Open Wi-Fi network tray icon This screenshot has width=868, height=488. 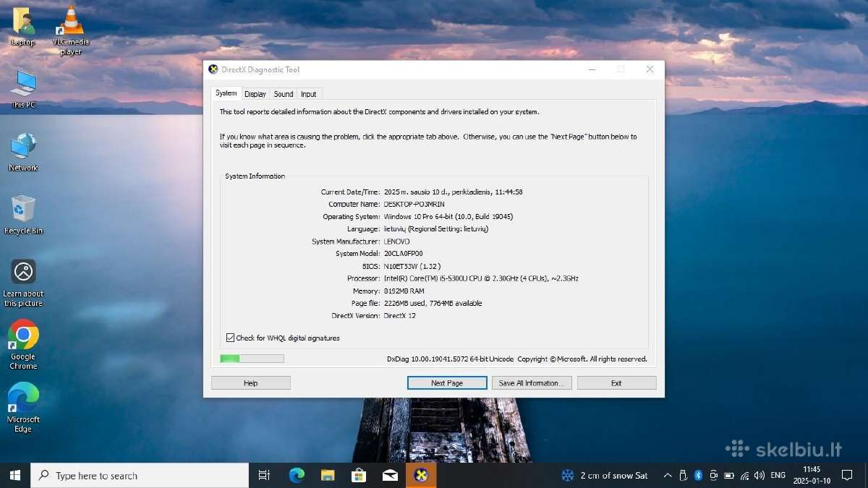coord(744,475)
